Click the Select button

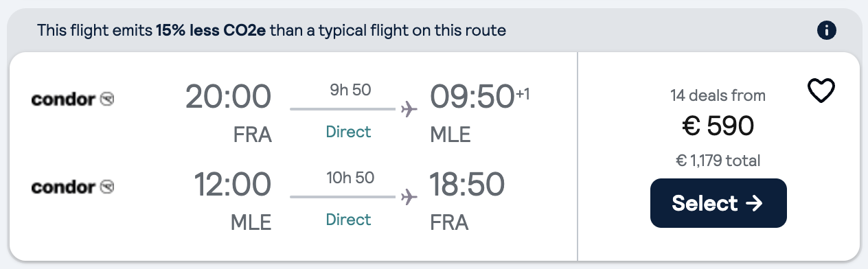(x=718, y=203)
